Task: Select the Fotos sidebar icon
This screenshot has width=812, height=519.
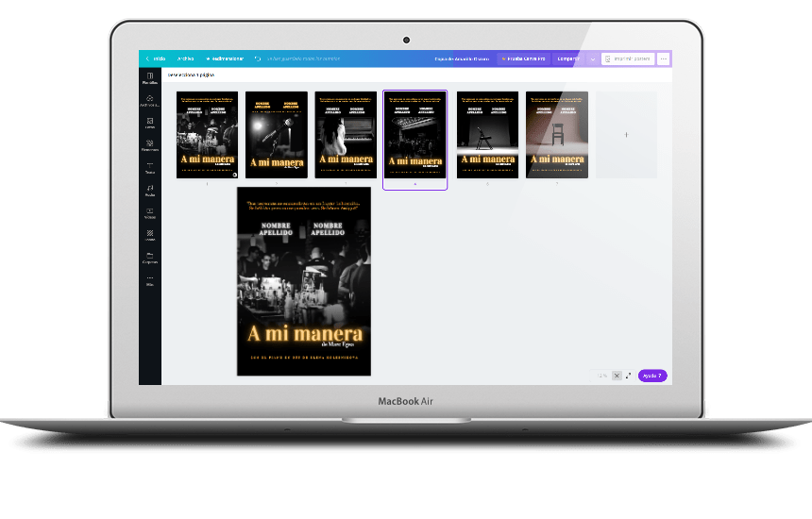Action: 150,123
